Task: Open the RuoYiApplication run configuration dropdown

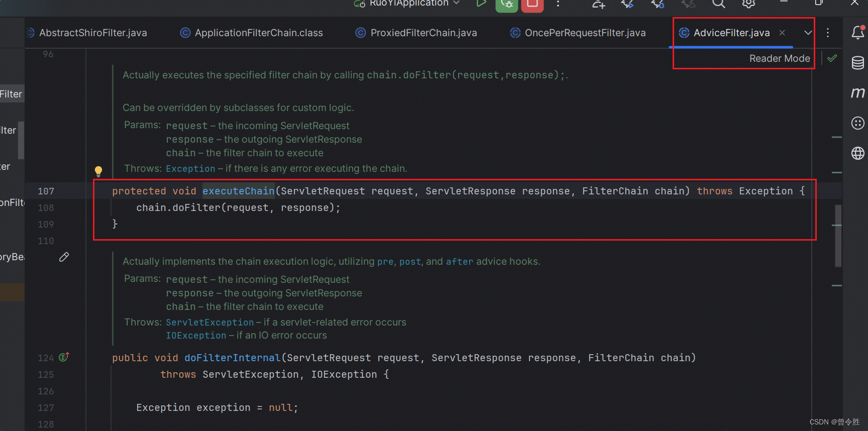Action: [x=407, y=4]
